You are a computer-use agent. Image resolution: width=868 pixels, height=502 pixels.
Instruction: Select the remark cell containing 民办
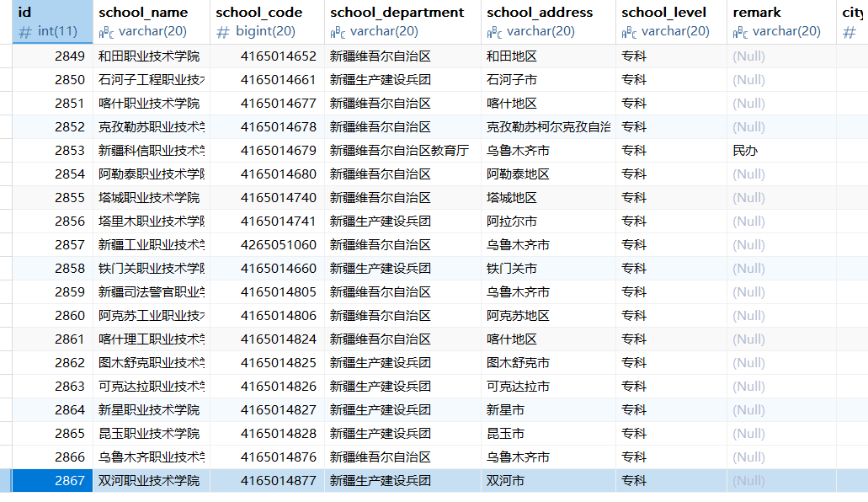click(x=781, y=150)
